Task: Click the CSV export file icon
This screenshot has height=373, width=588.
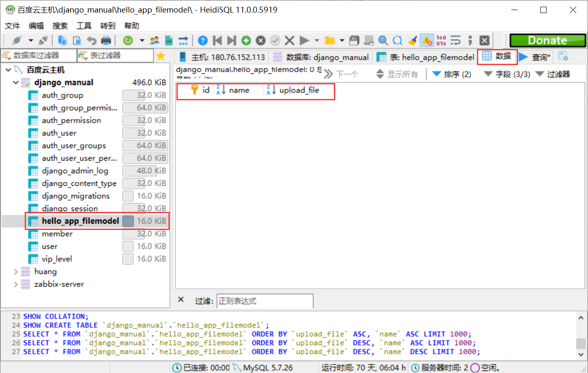Action: pyautogui.click(x=169, y=40)
